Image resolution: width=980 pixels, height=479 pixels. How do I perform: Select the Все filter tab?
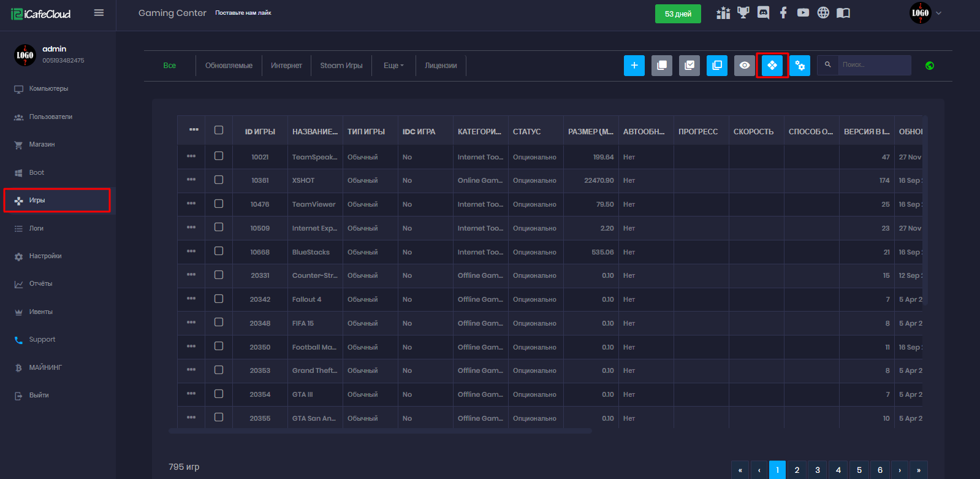[x=170, y=66]
